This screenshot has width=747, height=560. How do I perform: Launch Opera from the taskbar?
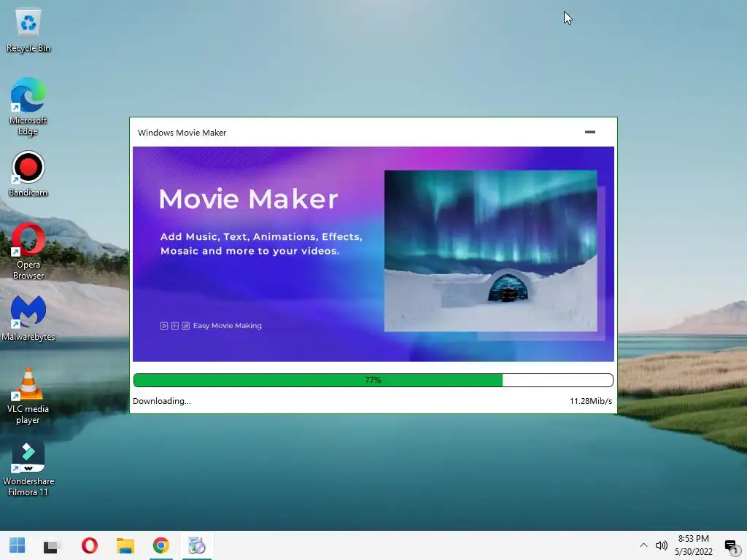click(x=90, y=545)
